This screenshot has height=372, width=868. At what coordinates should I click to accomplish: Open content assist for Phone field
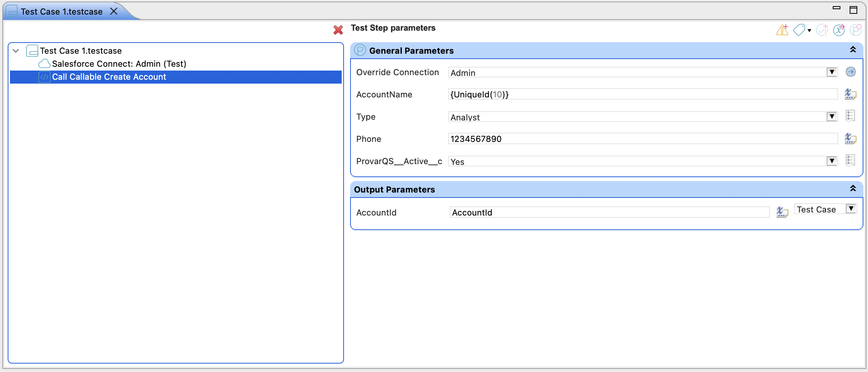(851, 139)
